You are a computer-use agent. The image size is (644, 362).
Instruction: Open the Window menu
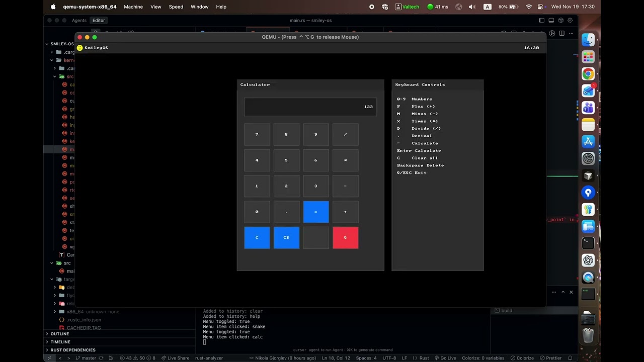click(200, 7)
